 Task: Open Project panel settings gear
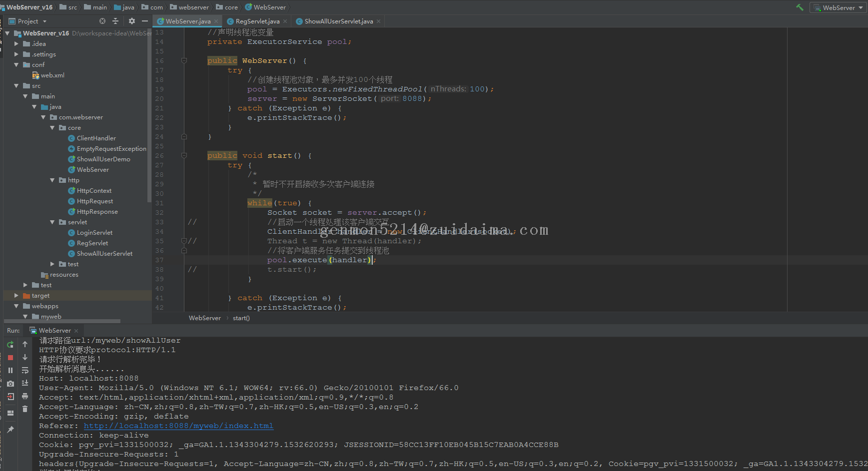pyautogui.click(x=132, y=21)
